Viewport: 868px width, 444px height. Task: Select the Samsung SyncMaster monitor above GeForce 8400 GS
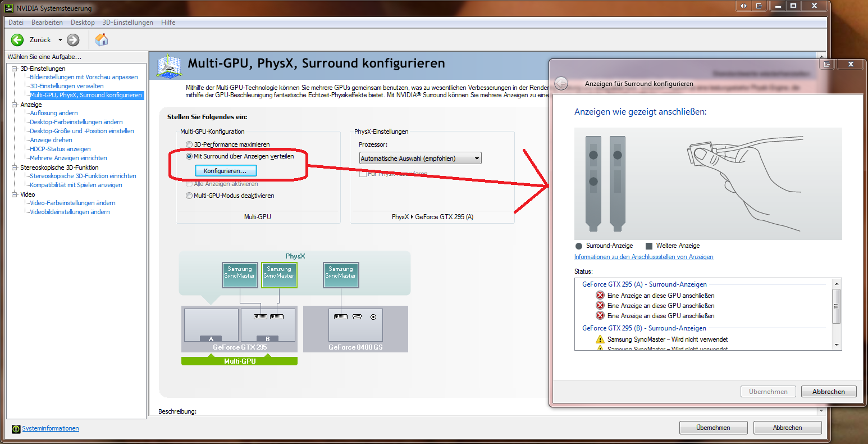[341, 275]
